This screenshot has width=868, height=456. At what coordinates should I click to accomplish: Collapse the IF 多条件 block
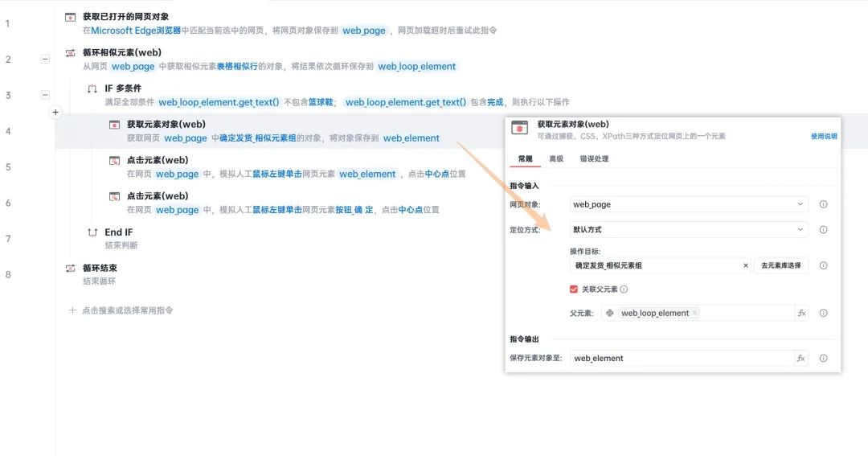pyautogui.click(x=45, y=95)
